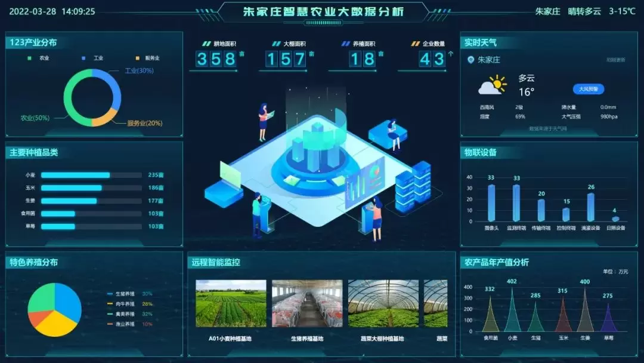The image size is (644, 363).
Task: Click the 特色养殖分布 panel title
Action: click(33, 262)
